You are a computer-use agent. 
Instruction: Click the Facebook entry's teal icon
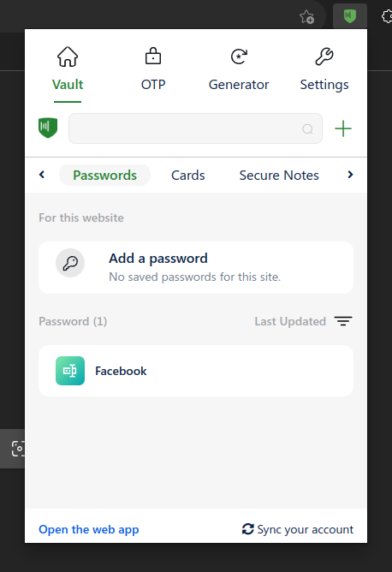point(70,371)
